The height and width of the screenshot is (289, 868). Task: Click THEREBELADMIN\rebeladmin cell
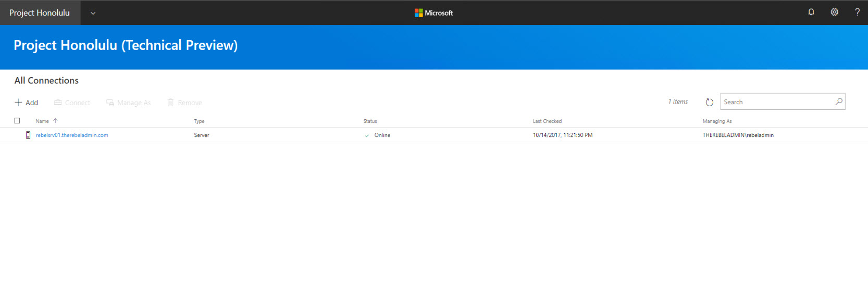click(x=738, y=135)
